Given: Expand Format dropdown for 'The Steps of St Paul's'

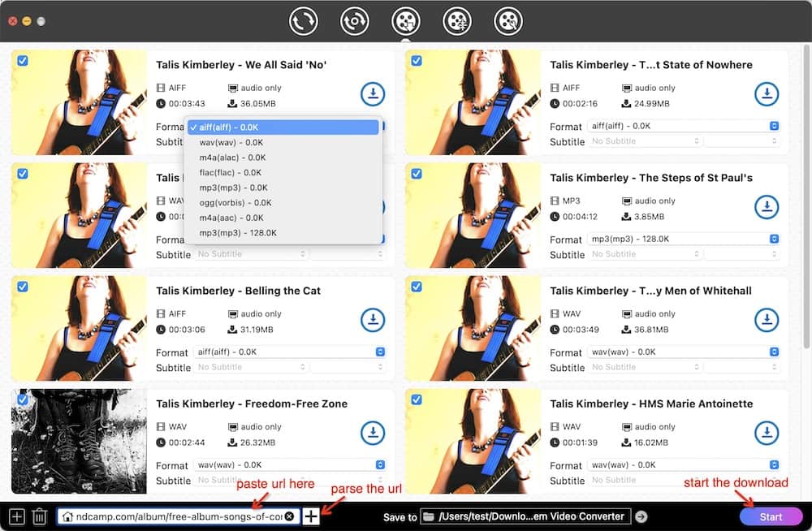Looking at the screenshot, I should (x=683, y=240).
